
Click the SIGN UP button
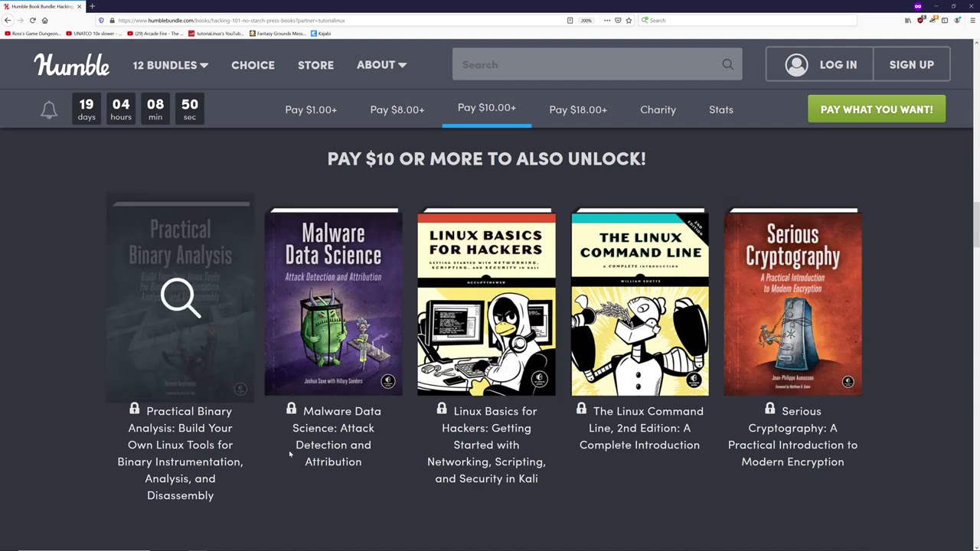[911, 65]
